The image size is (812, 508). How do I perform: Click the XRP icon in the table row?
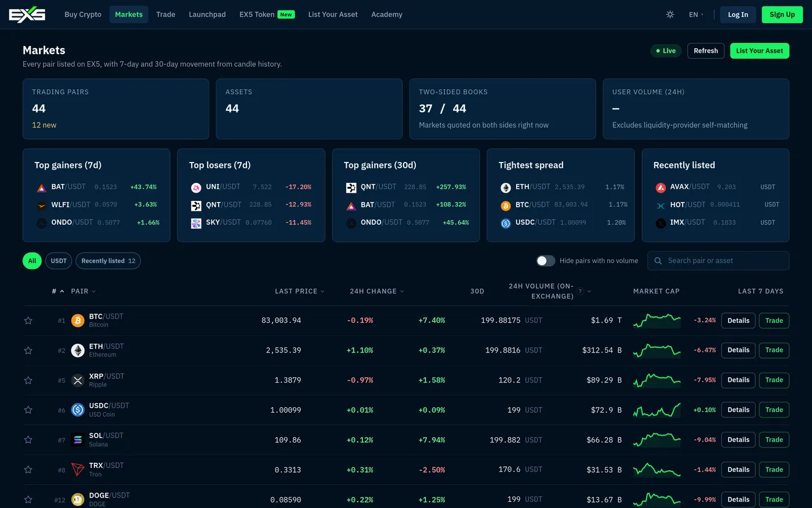78,380
